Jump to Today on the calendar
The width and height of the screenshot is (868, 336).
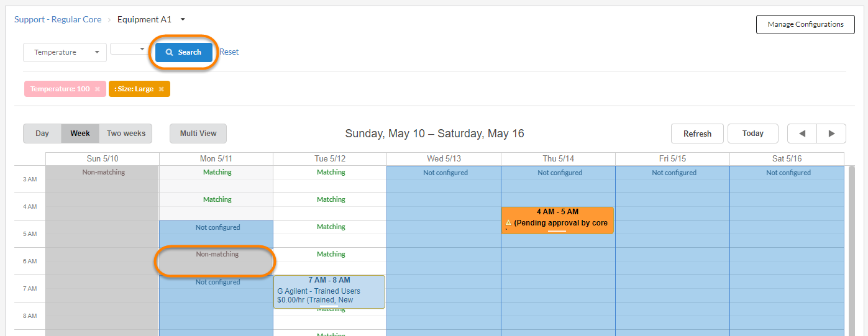[752, 134]
